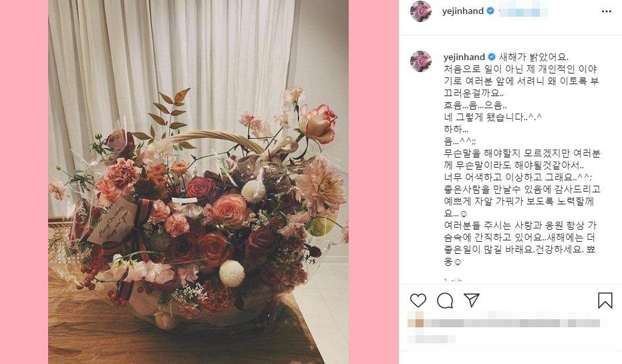The width and height of the screenshot is (622, 364).
Task: Click the Korean caption text body
Action: pos(522,160)
